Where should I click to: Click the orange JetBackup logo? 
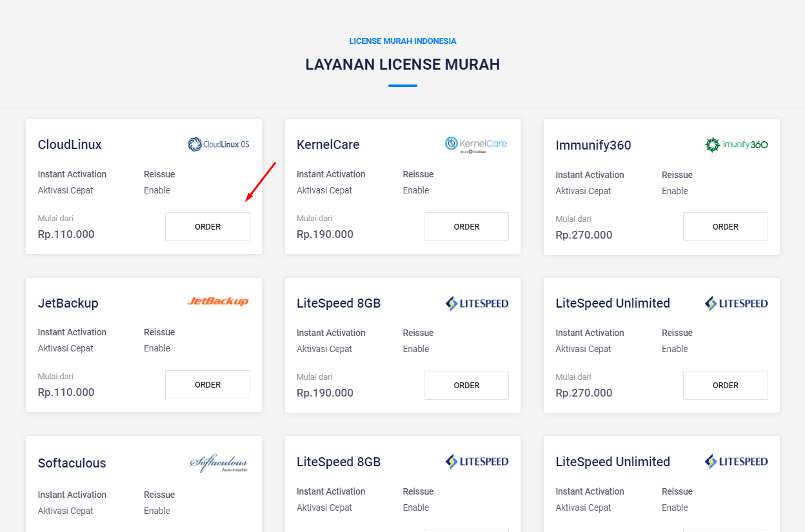(x=218, y=302)
